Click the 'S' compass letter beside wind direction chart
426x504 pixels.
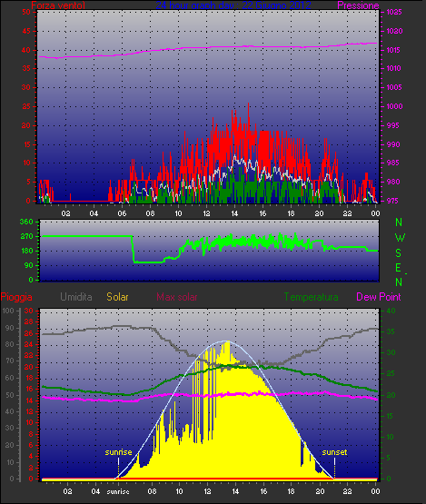(399, 253)
